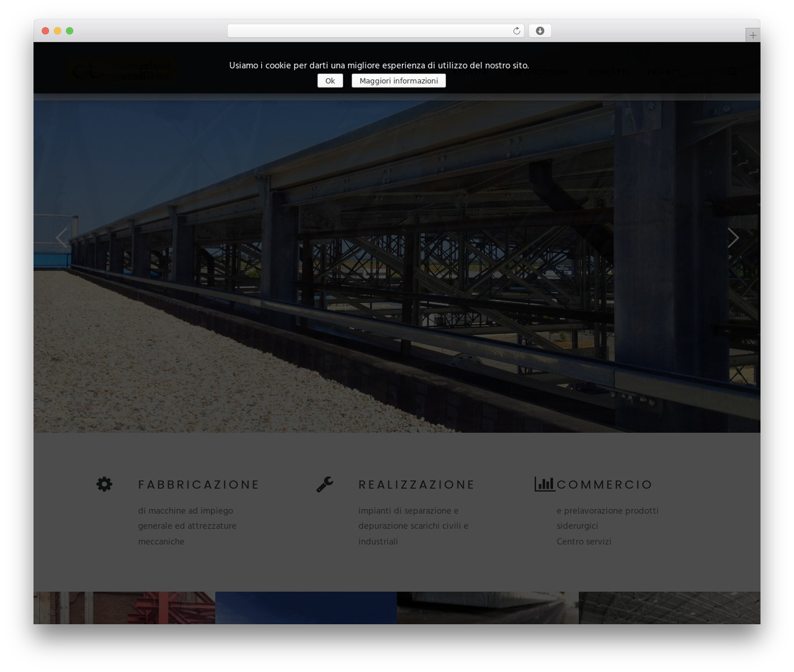The width and height of the screenshot is (794, 672).
Task: Accept cookies with the Ok button
Action: click(x=330, y=81)
